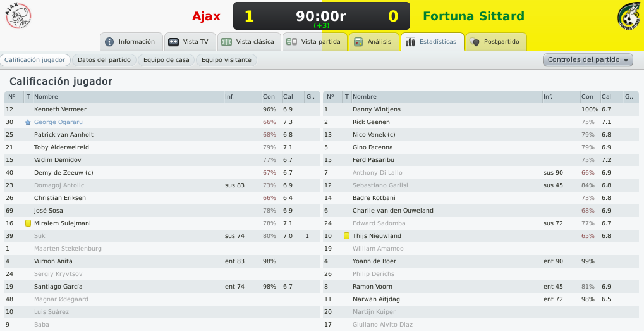Screen dimensions: 644x331
Task: Click the Ajax club crest logo
Action: tap(18, 16)
